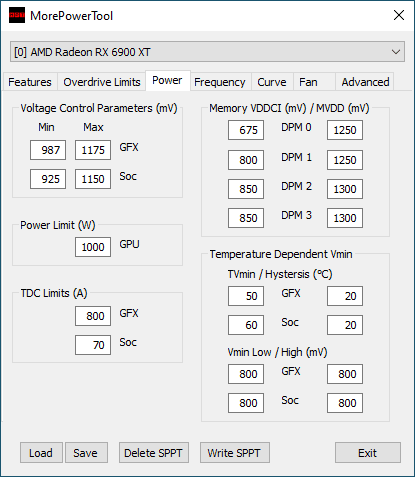Click the Write SPPT button
The height and width of the screenshot is (477, 415).
[235, 453]
